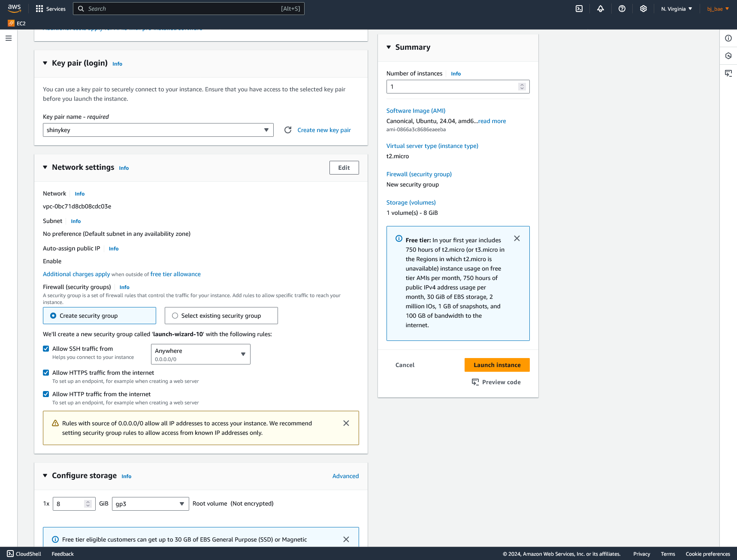Open the notifications bell
The image size is (737, 560).
click(600, 9)
